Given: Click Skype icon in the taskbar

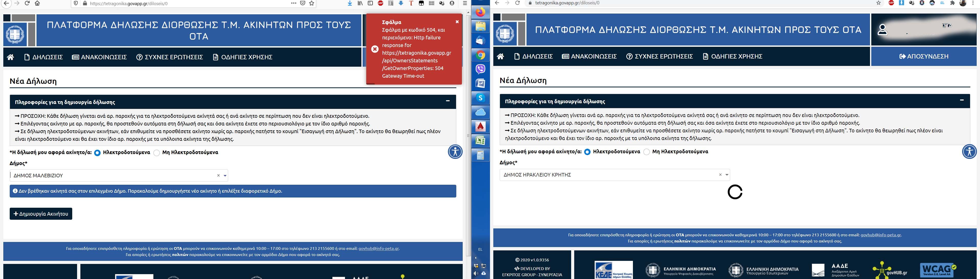Looking at the screenshot, I should tap(481, 98).
